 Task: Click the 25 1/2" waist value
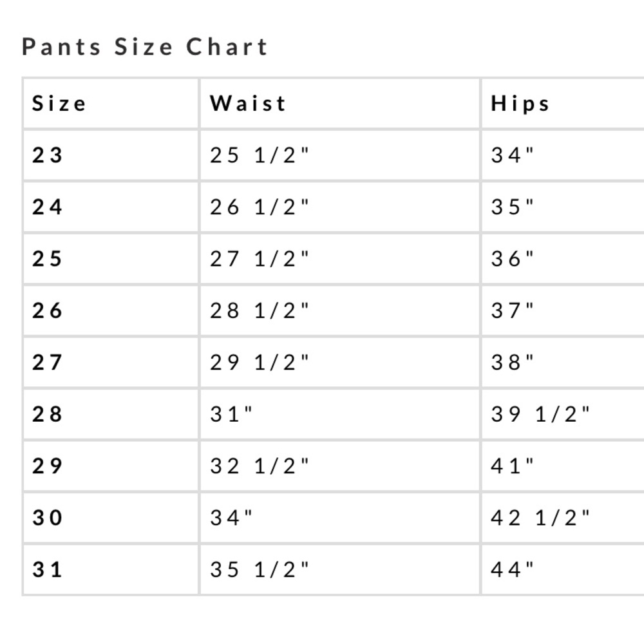[259, 155]
